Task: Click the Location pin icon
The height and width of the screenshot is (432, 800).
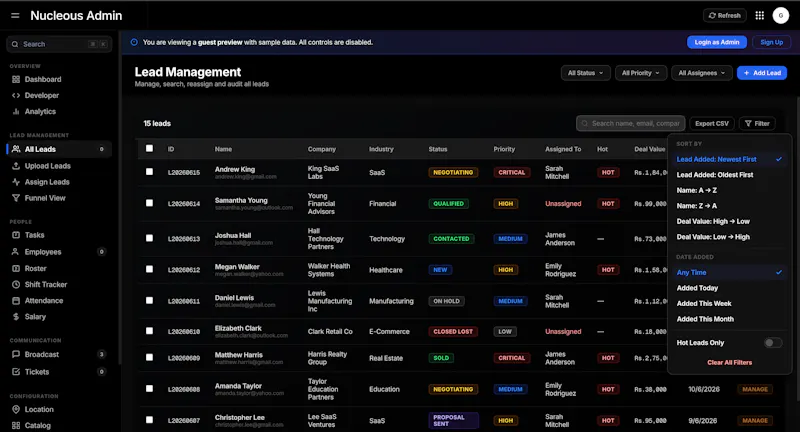Action: (x=16, y=410)
